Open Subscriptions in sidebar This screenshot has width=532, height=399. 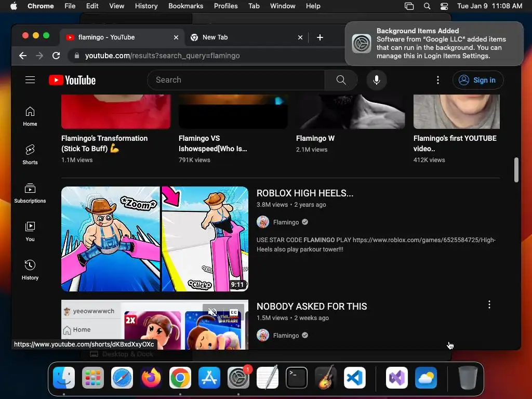30,193
